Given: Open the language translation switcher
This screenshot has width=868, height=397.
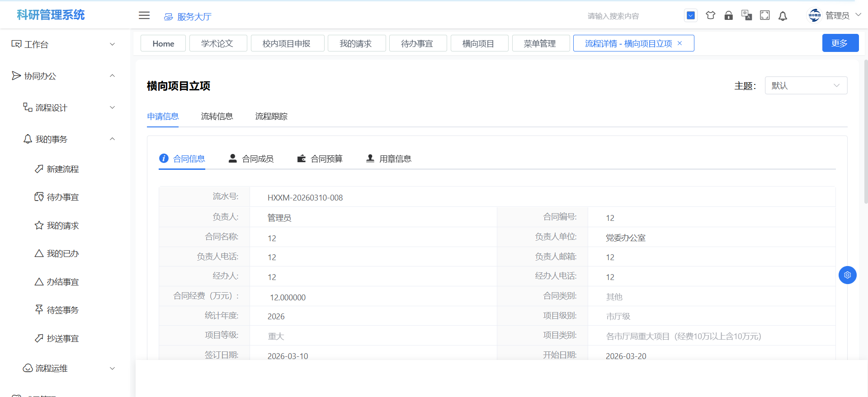Looking at the screenshot, I should 746,15.
